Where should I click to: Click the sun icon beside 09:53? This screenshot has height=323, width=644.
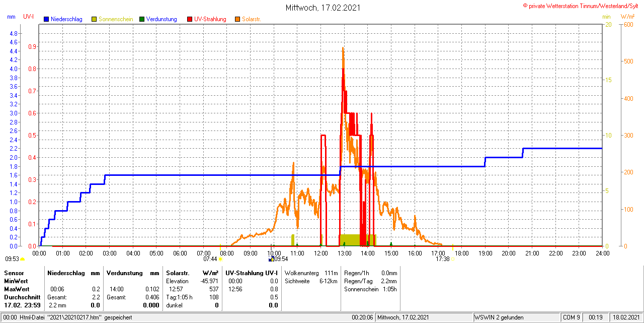point(22,260)
